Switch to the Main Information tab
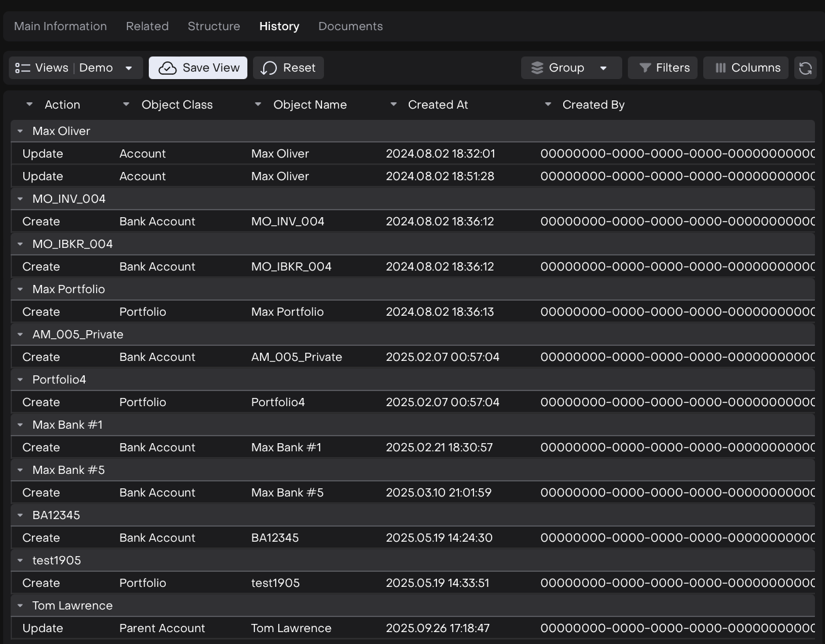The image size is (825, 644). [60, 26]
